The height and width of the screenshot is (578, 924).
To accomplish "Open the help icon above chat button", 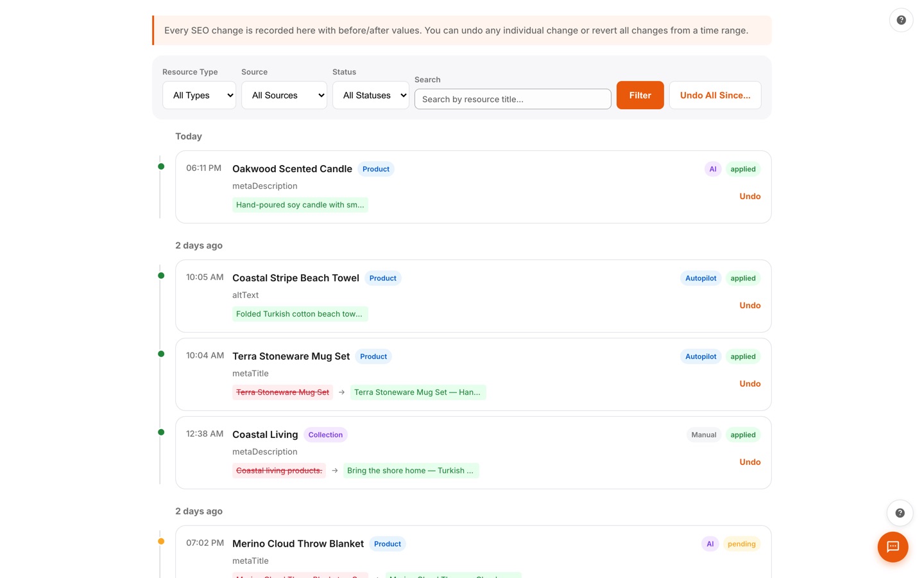I will point(900,513).
